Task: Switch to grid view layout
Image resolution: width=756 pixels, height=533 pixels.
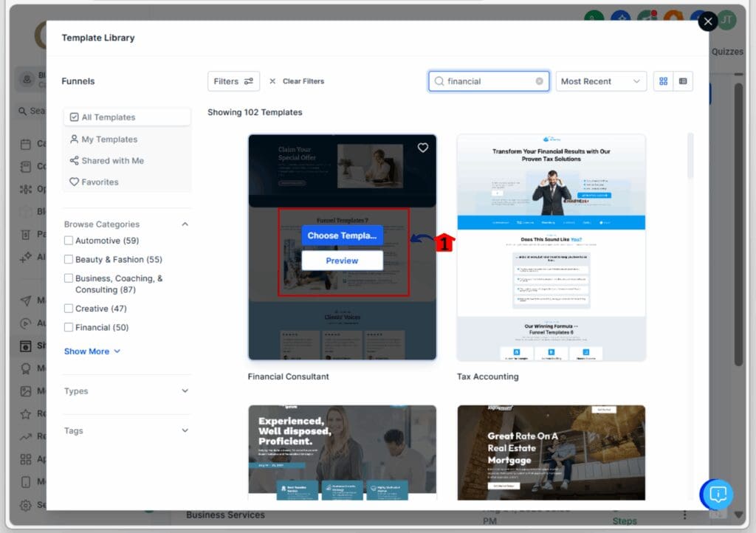Action: [x=663, y=81]
